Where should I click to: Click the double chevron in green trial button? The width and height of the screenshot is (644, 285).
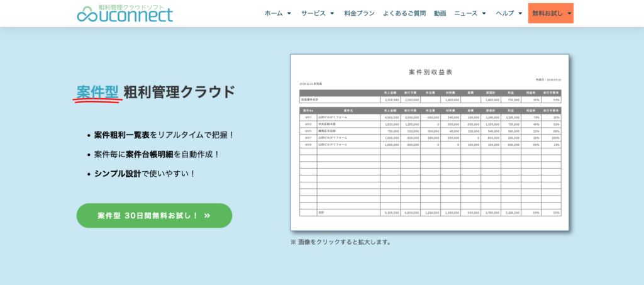(208, 216)
